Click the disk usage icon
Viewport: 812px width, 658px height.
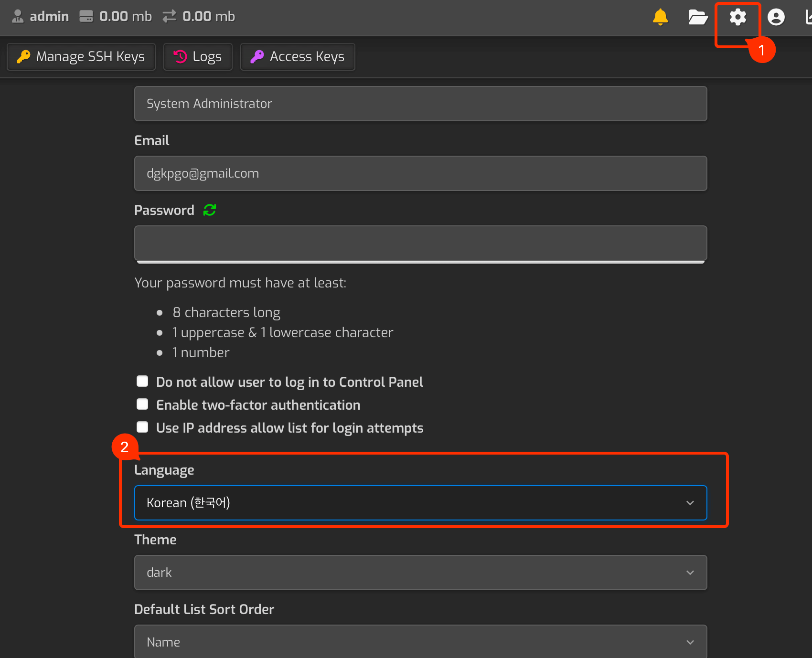coord(86,16)
